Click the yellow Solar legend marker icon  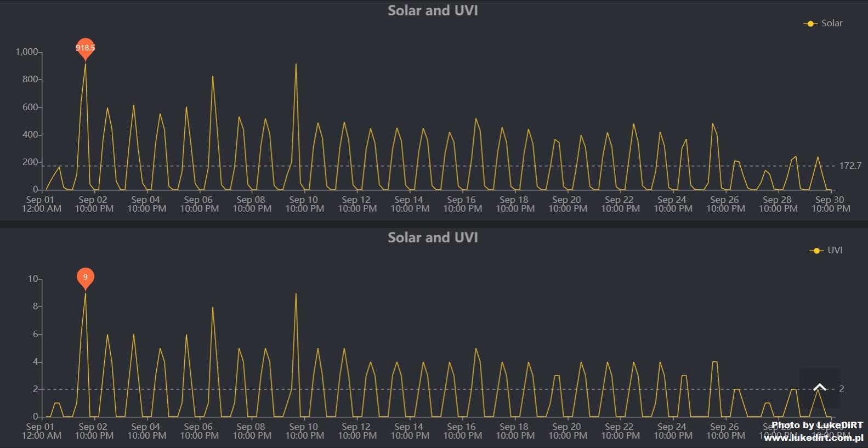(810, 24)
